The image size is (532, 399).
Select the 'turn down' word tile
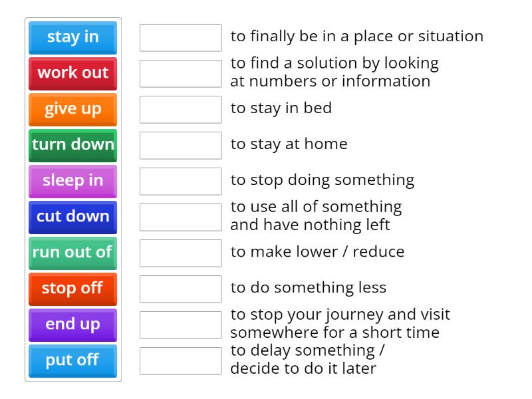pyautogui.click(x=72, y=145)
